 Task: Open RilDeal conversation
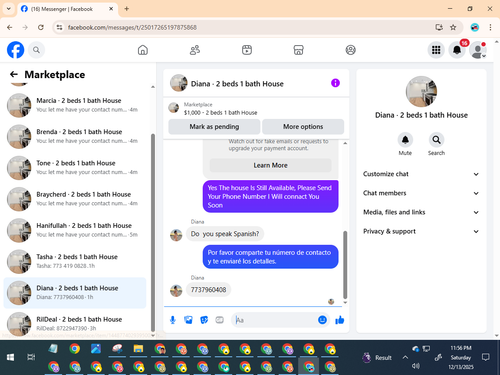coord(75,324)
